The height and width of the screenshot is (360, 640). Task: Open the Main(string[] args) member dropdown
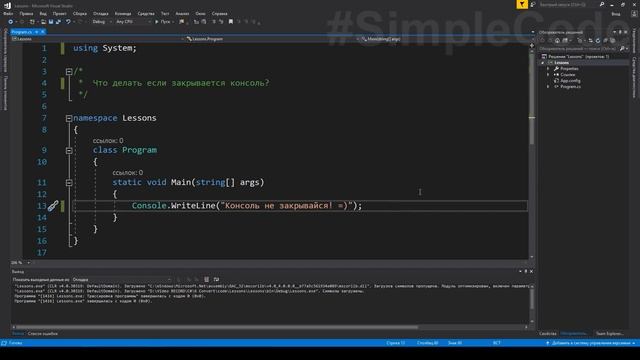(x=444, y=39)
